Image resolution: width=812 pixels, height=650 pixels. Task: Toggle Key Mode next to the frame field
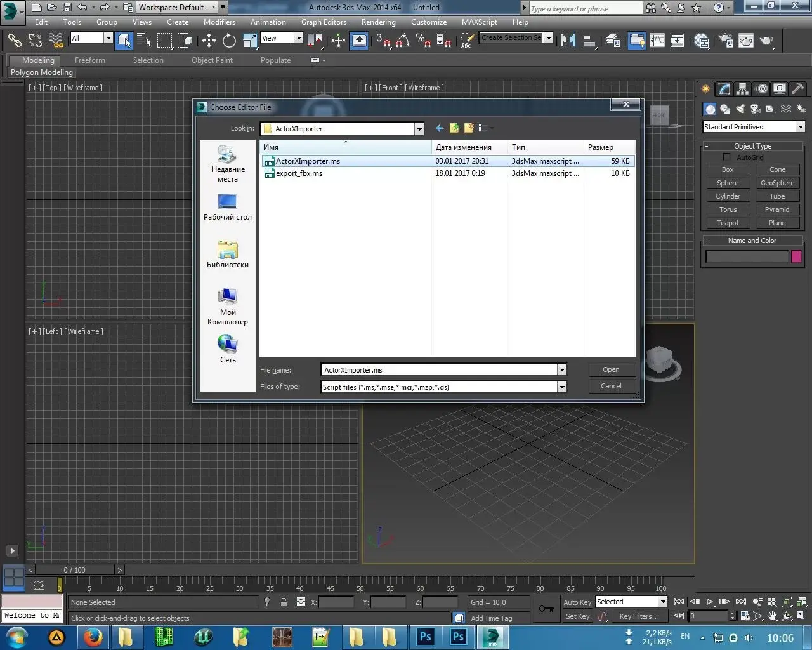[678, 616]
